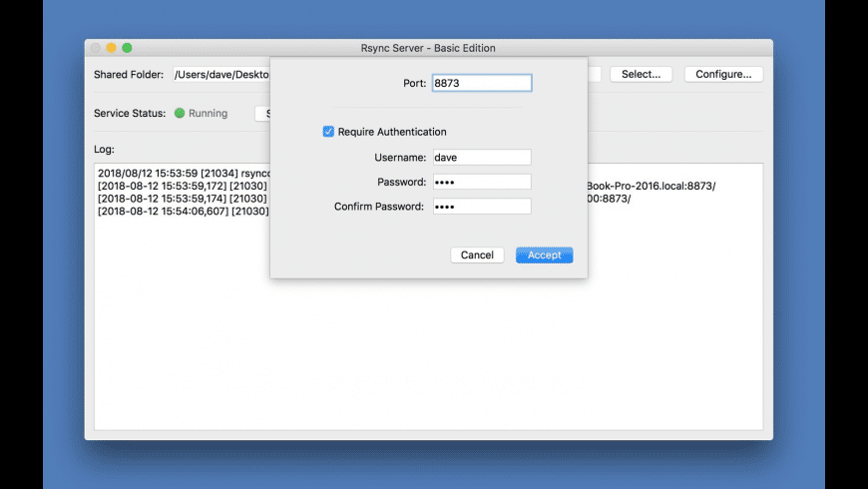Click the Rsync Server - Basic Edition title
This screenshot has width=868, height=489.
coord(428,48)
